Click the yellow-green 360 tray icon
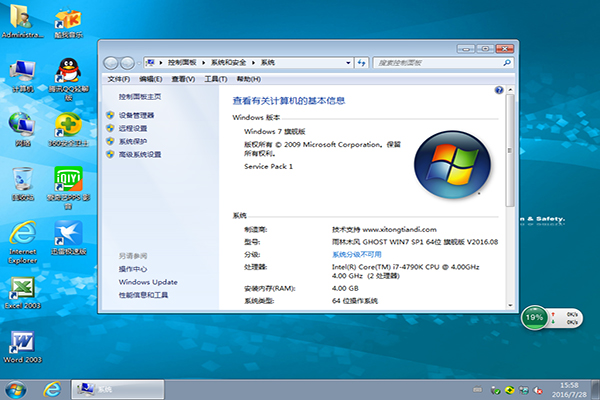 click(509, 390)
